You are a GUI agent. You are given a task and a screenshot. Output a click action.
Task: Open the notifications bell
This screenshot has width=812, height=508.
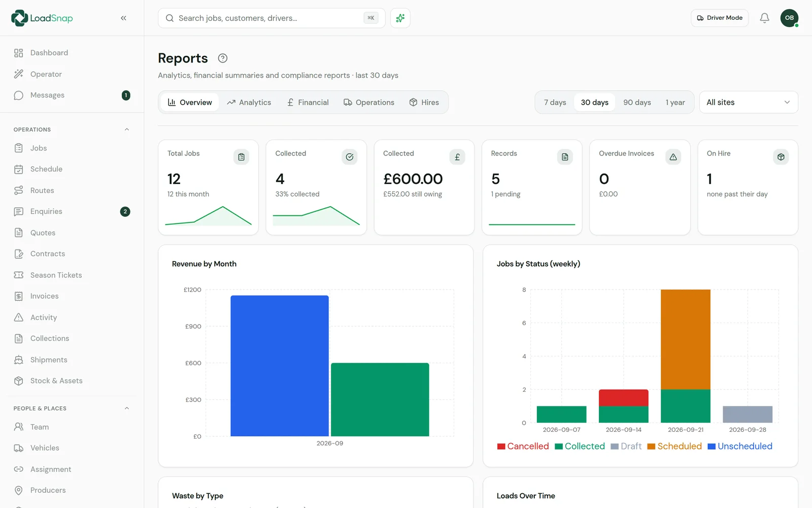[764, 18]
